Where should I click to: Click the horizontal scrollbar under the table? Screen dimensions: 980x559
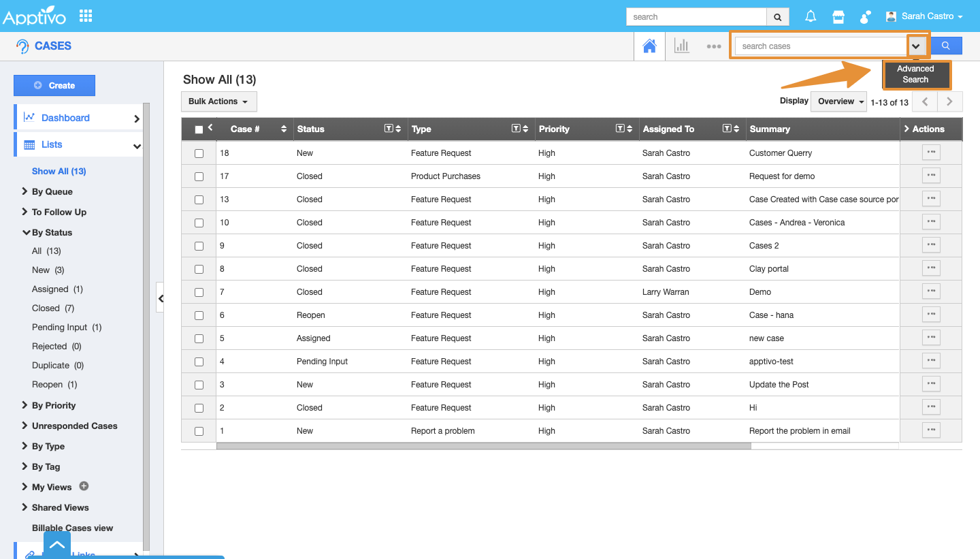click(x=483, y=446)
